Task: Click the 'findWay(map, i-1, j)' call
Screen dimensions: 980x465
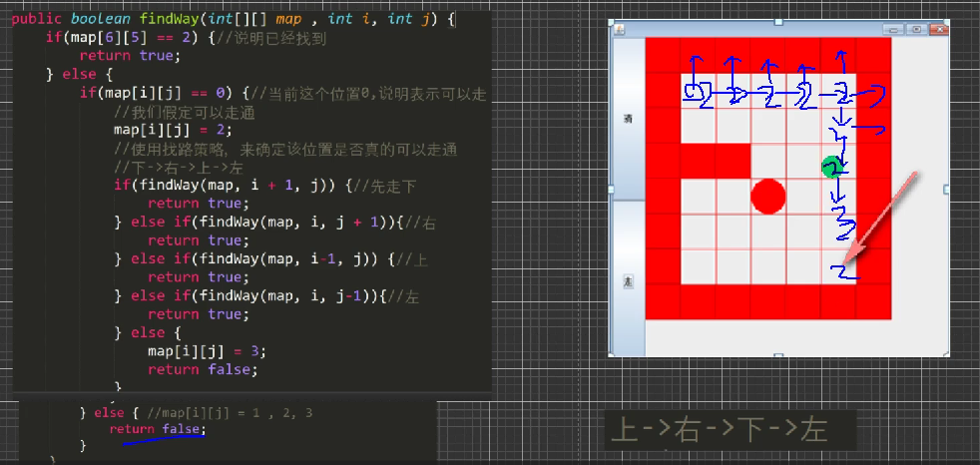Action: pyautogui.click(x=290, y=258)
